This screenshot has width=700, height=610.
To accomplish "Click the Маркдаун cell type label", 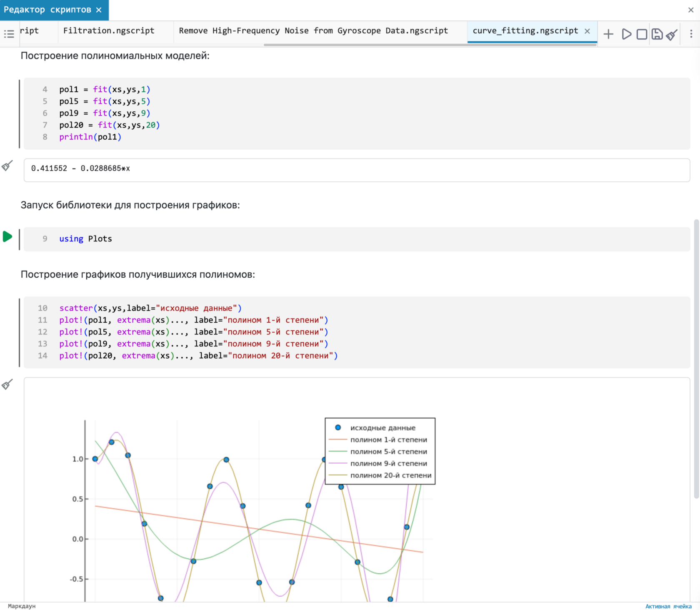I will click(22, 606).
